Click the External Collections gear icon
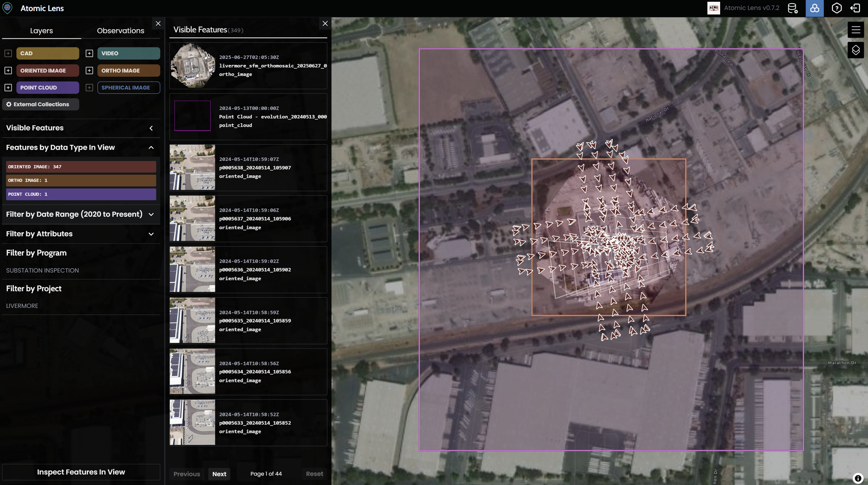This screenshot has width=868, height=485. 9,104
